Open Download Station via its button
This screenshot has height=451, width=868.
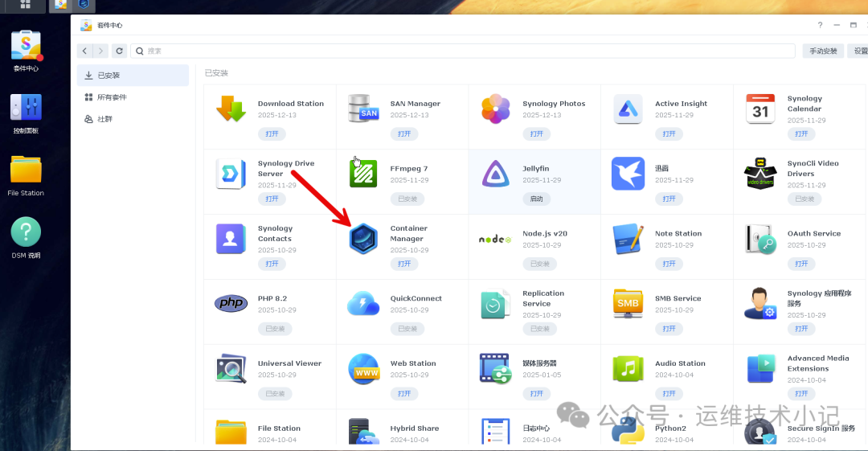272,134
